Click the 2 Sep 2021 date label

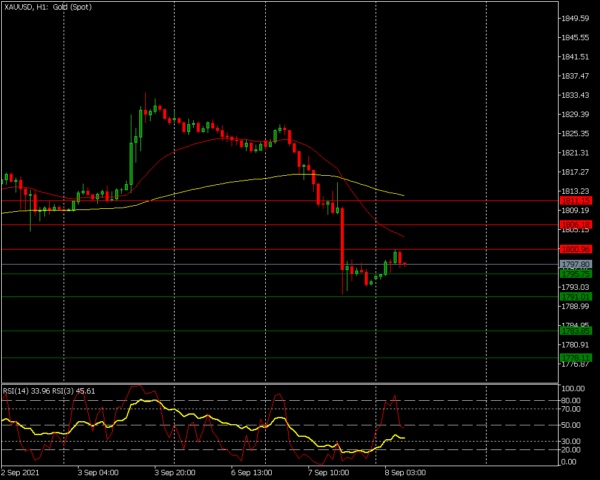[22, 471]
